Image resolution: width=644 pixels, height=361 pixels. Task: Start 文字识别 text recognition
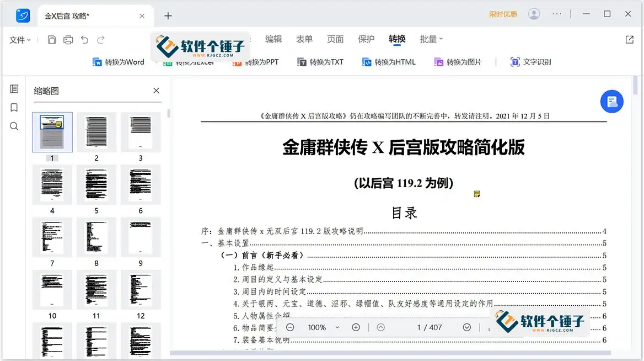[x=516, y=62]
